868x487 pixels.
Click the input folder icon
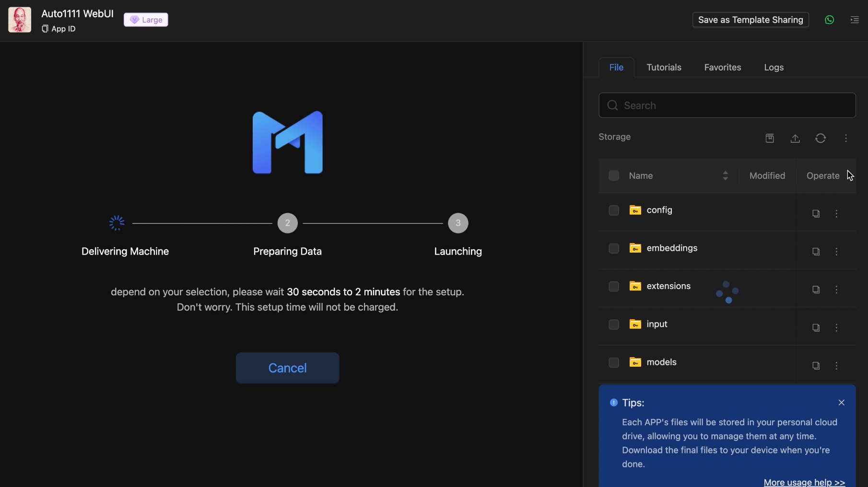pyautogui.click(x=635, y=324)
